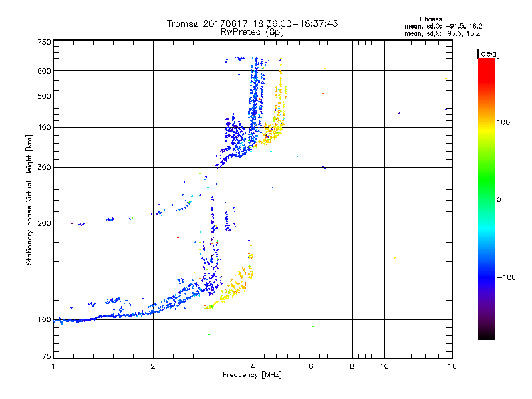Image resolution: width=532 pixels, height=399 pixels.
Task: Click the Stationary phase Virtual Height [km] label
Action: coord(29,199)
